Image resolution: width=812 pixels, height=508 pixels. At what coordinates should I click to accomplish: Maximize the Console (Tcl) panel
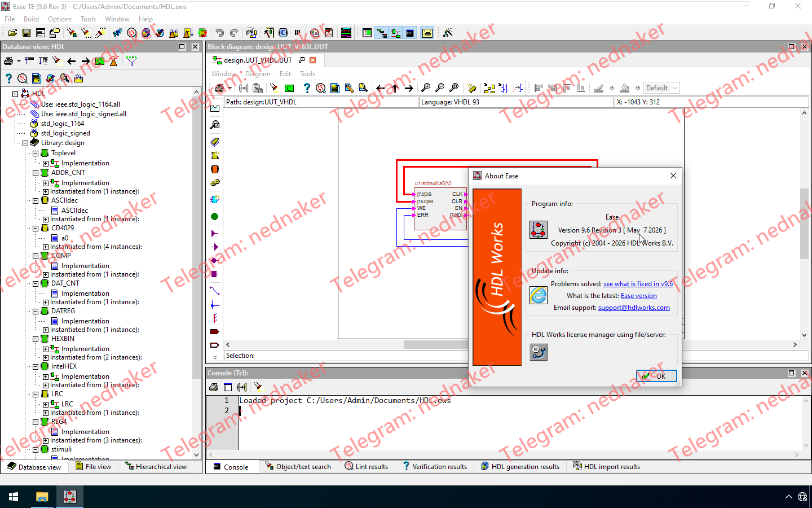click(791, 373)
